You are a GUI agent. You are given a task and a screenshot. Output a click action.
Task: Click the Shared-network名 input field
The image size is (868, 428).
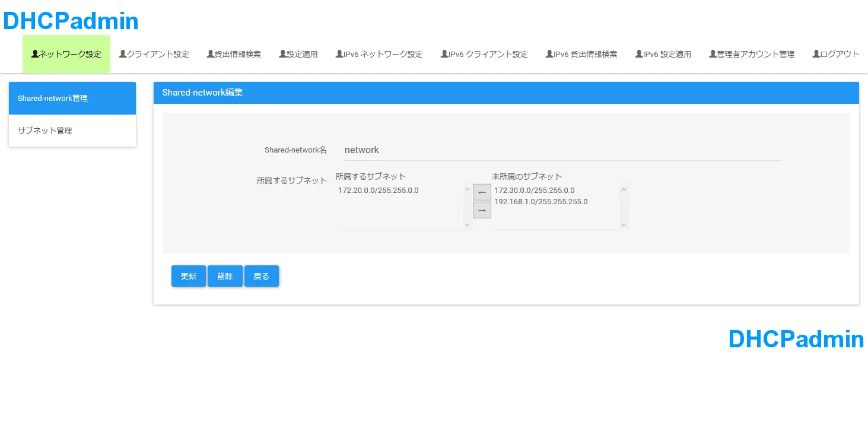(x=562, y=150)
